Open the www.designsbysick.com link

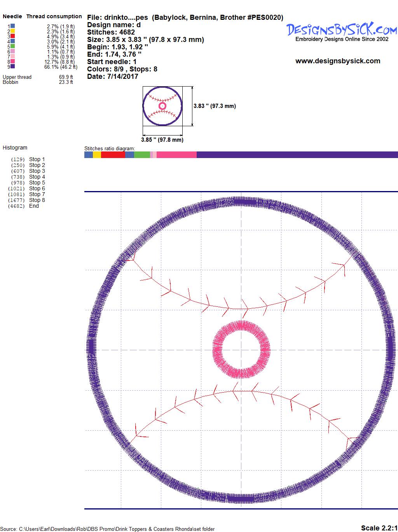[x=337, y=61]
